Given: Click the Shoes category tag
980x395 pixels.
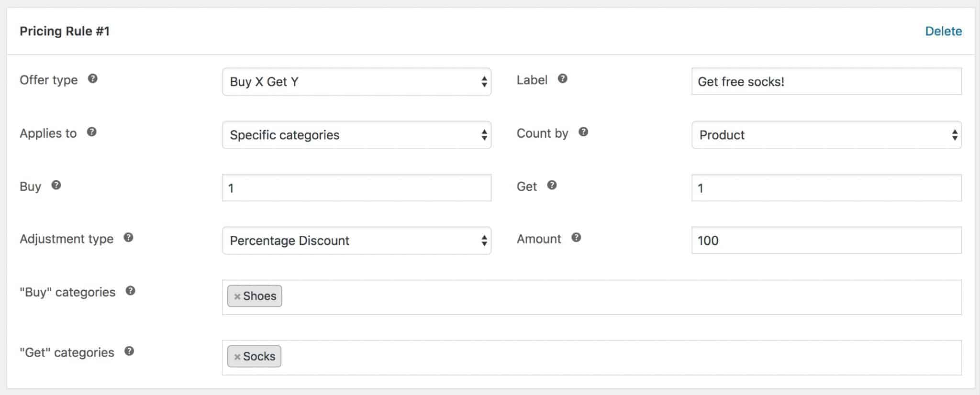Looking at the screenshot, I should pyautogui.click(x=255, y=296).
